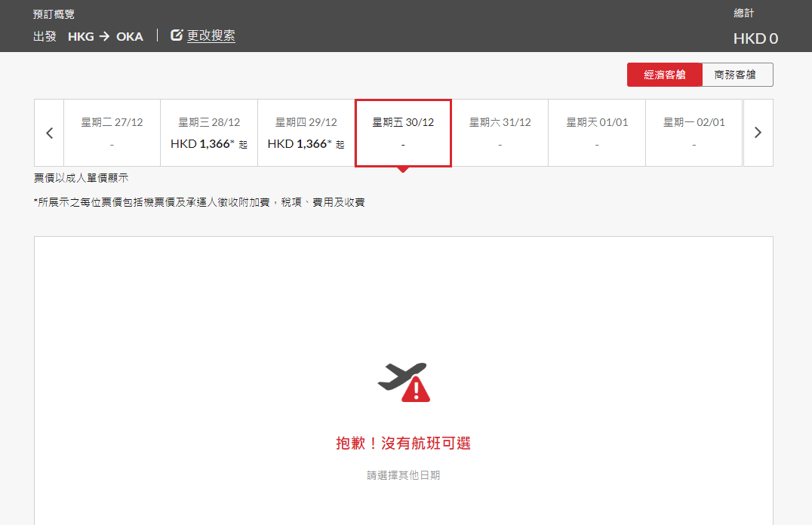The image size is (812, 525).
Task: Click the 抱歉！沒有航班可選 message
Action: [x=403, y=444]
